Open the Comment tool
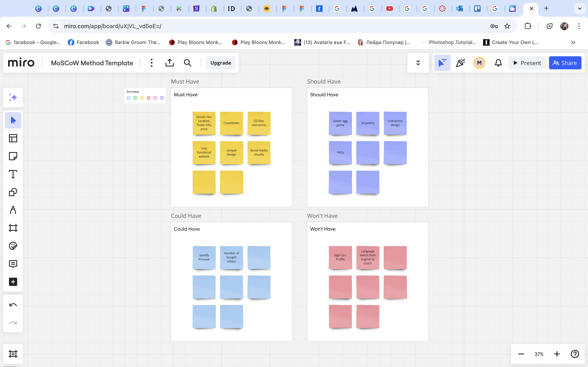This screenshot has width=588, height=367. 13,264
